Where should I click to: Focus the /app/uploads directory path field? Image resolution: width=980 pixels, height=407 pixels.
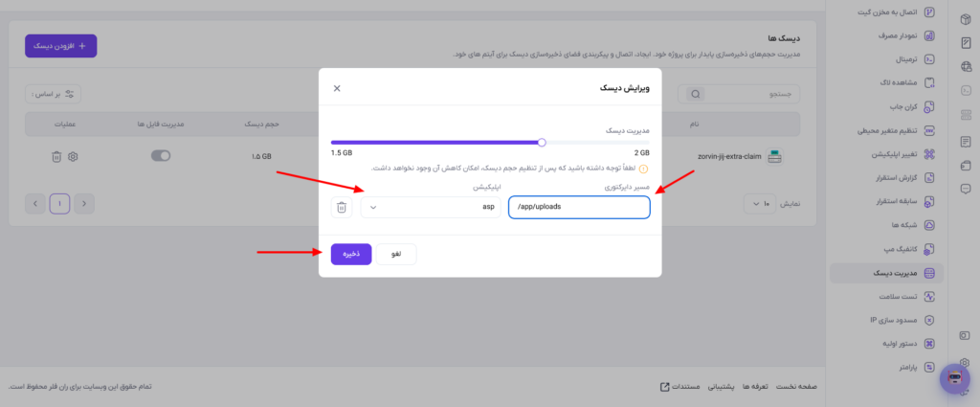tap(579, 208)
